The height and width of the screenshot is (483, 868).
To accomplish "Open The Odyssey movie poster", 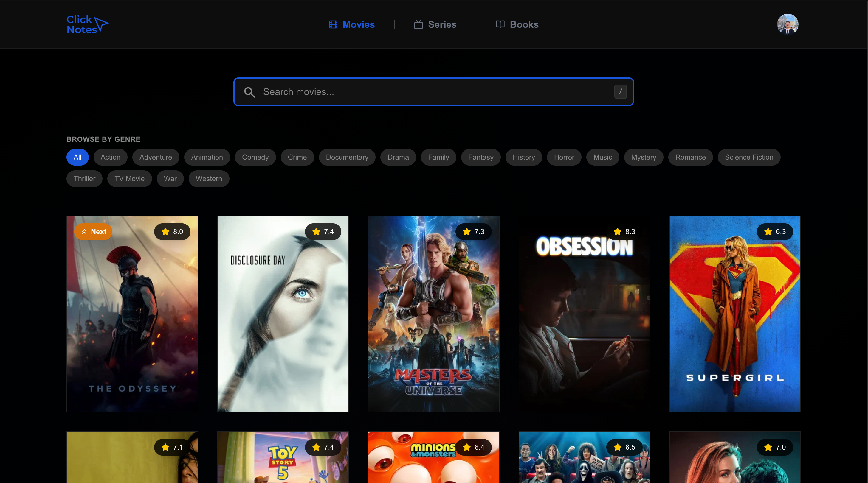I will pyautogui.click(x=132, y=314).
